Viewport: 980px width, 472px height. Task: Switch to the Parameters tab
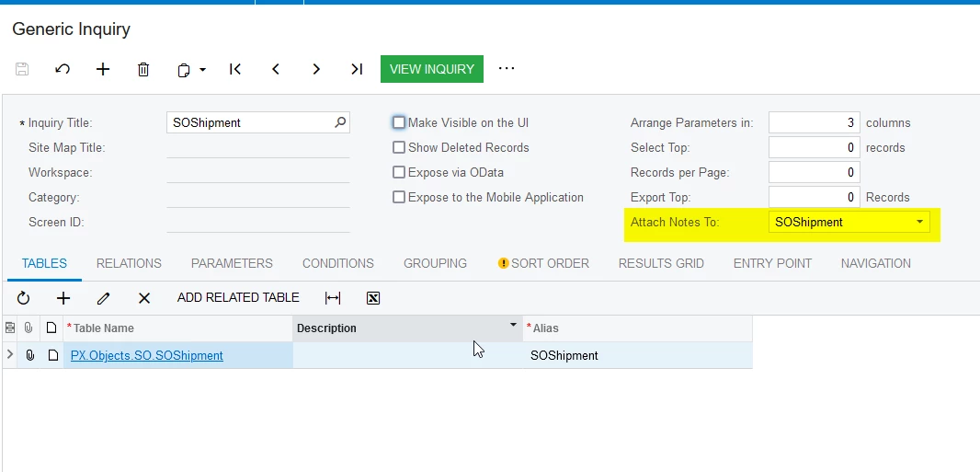tap(232, 263)
